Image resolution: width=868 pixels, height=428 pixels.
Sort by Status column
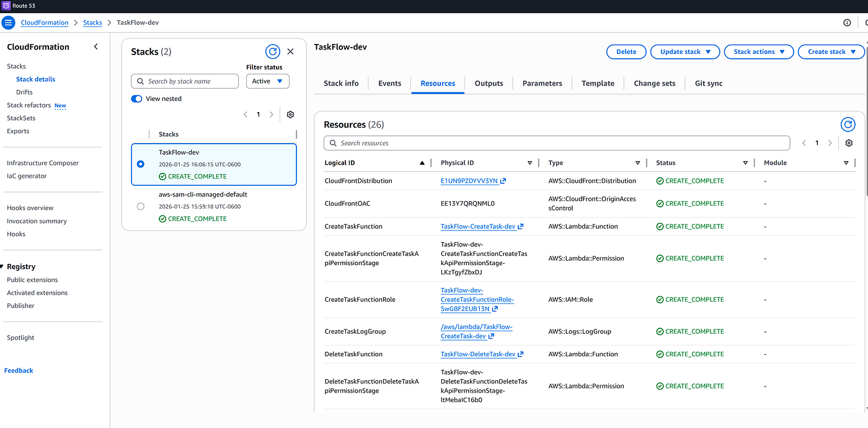coord(746,163)
